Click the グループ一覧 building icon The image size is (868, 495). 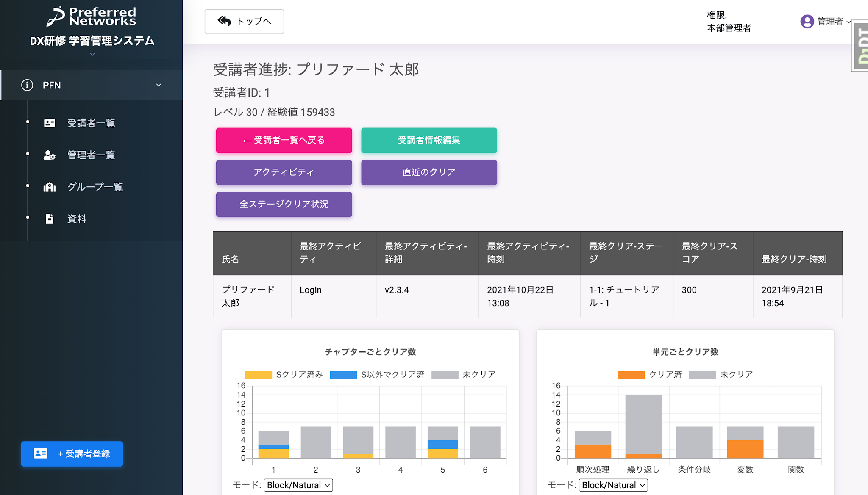pos(50,187)
